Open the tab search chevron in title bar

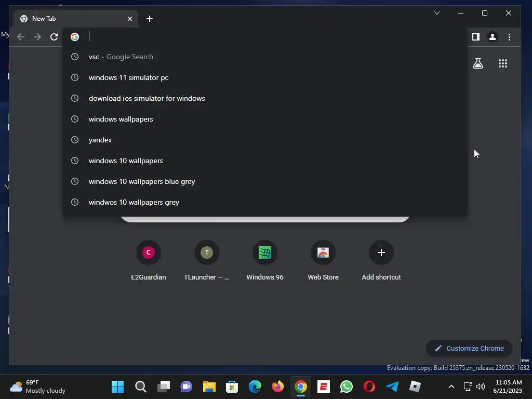[436, 13]
